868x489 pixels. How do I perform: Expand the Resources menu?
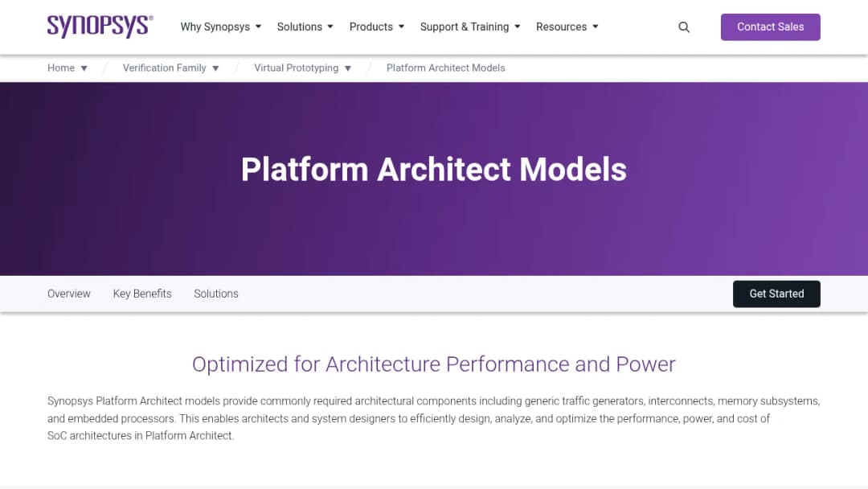click(567, 27)
